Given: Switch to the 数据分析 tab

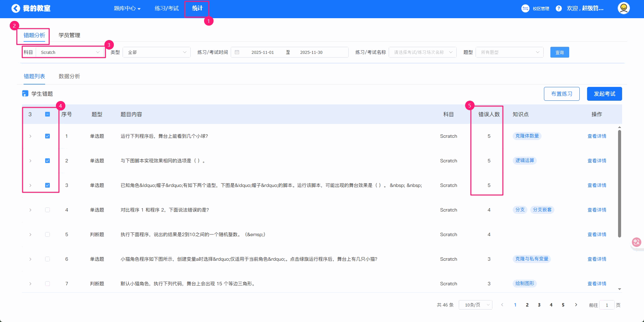Looking at the screenshot, I should [69, 76].
